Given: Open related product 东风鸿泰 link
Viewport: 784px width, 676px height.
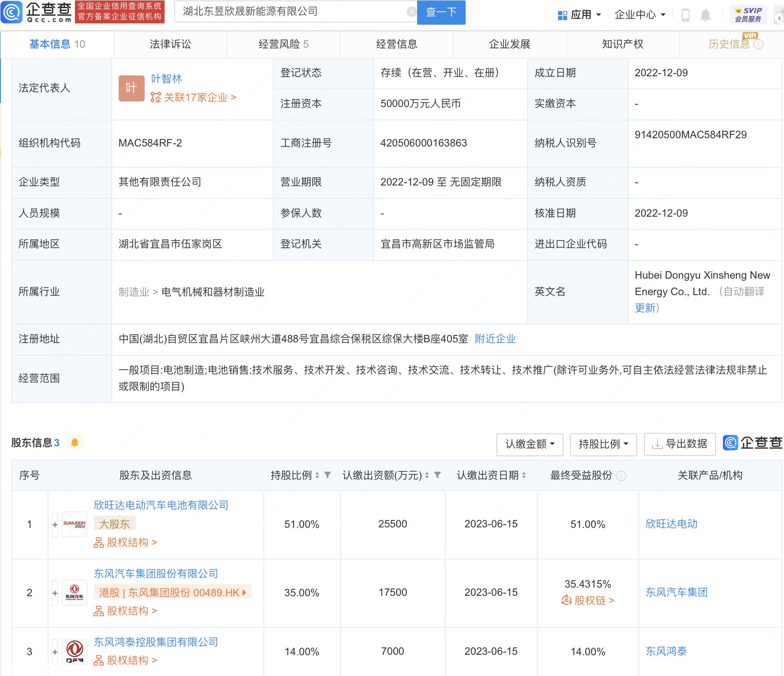Looking at the screenshot, I should tap(666, 651).
